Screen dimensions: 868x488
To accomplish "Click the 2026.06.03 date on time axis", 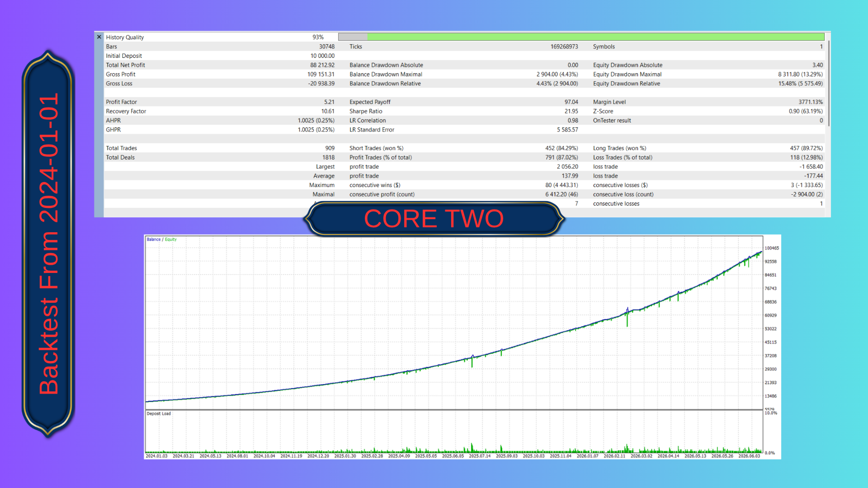I will [749, 456].
